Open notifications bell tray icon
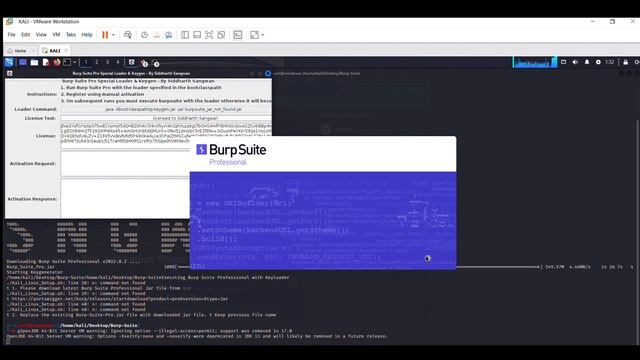 [587, 62]
